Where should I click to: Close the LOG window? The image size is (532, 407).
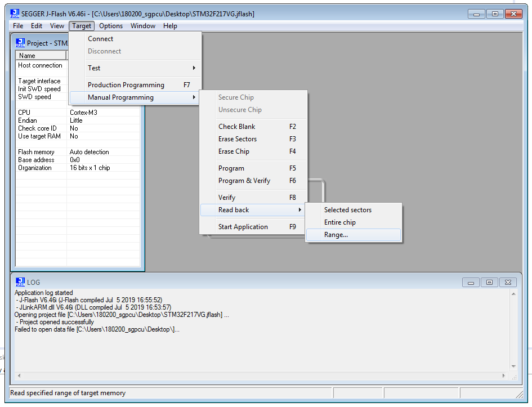tap(508, 282)
